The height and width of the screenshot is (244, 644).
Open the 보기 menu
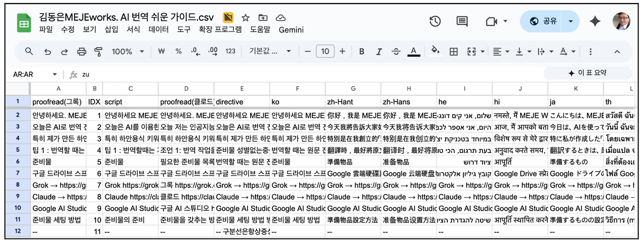coord(90,30)
